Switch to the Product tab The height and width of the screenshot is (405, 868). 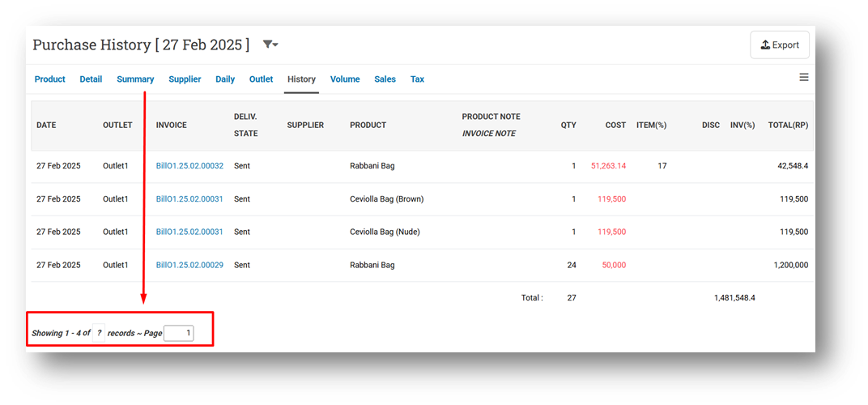pos(50,79)
